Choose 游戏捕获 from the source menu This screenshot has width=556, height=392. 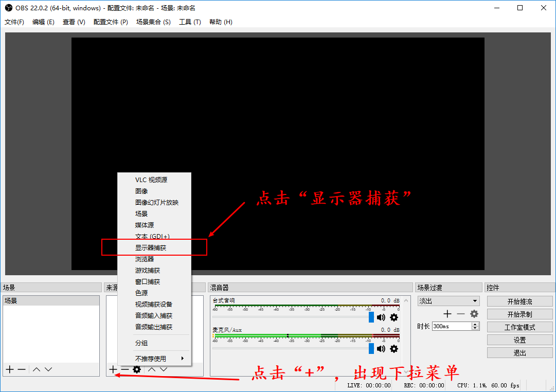(154, 270)
